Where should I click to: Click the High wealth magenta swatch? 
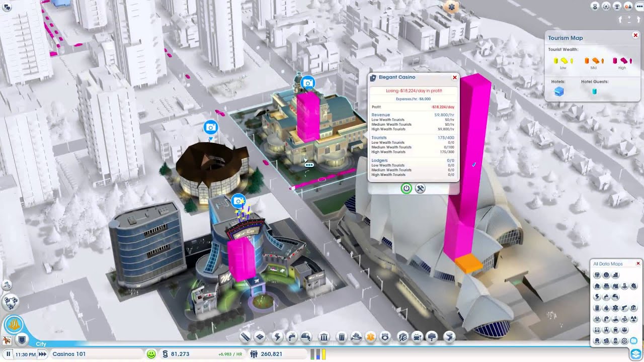point(622,61)
